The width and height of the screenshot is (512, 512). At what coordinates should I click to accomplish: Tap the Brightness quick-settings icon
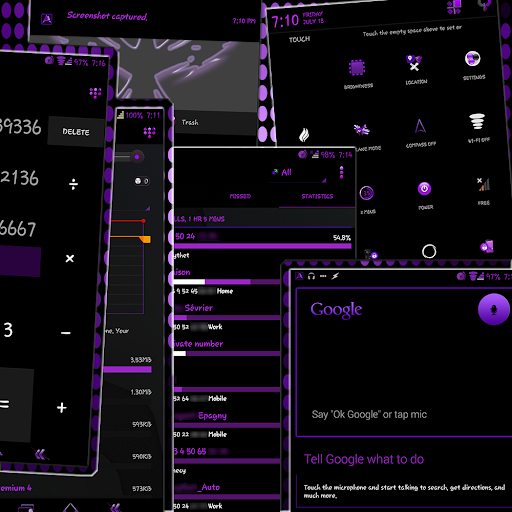357,68
